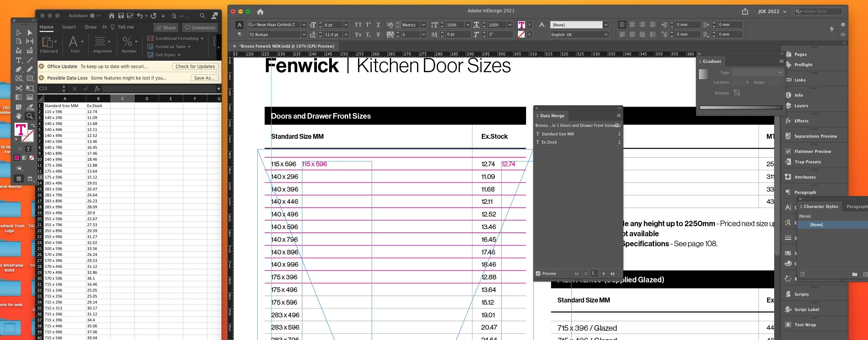868x340 pixels.
Task: Select the Gap tool
Action: point(30,41)
